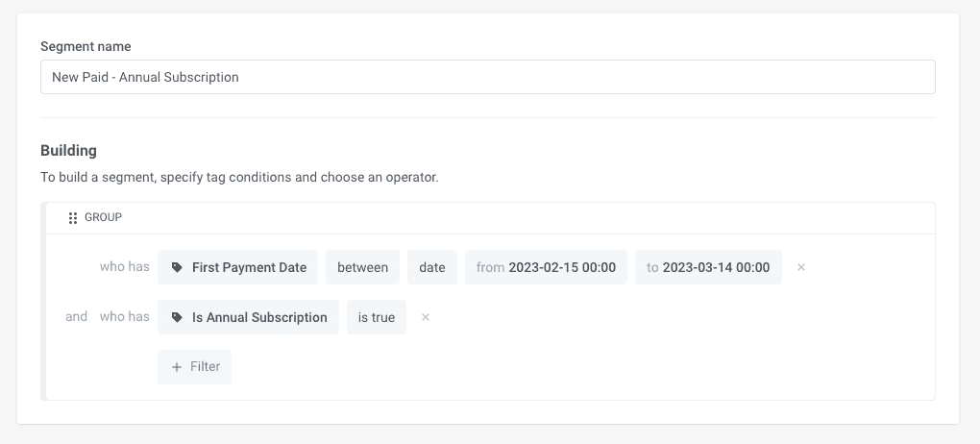Click the plus icon on Filter
Screen dimensions: 980x444
[176, 367]
